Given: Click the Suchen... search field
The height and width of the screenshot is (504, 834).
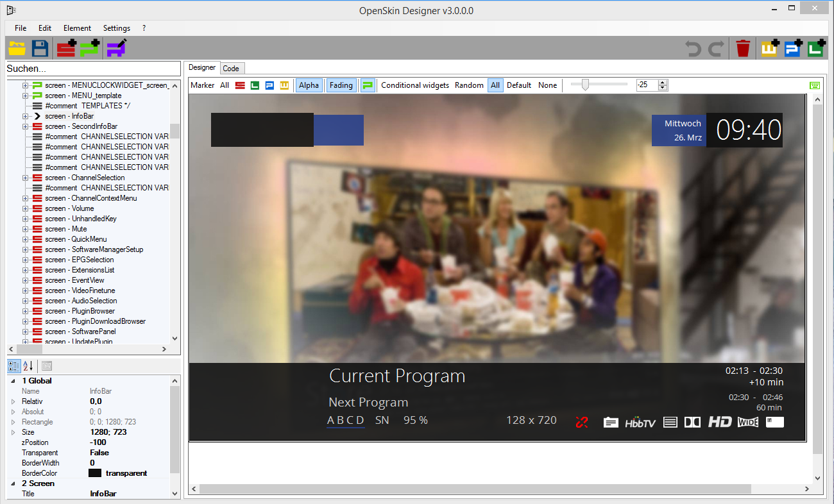Looking at the screenshot, I should coord(94,69).
